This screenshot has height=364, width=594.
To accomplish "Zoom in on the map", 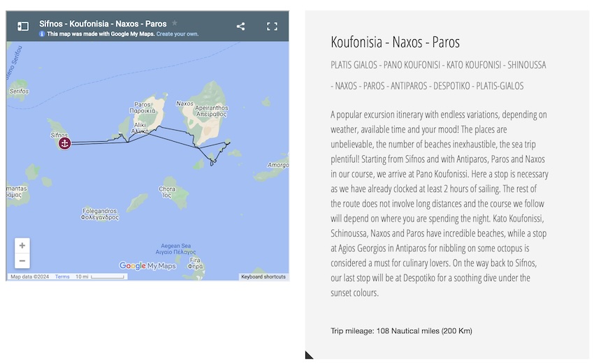I will point(22,245).
